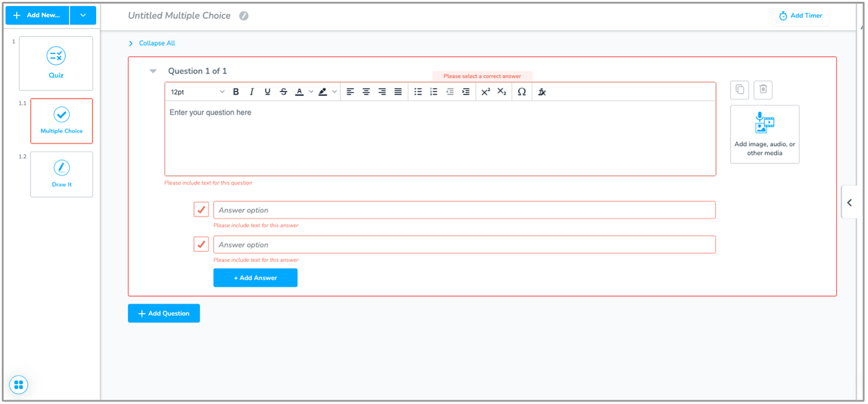
Task: Click the superscript icon
Action: pyautogui.click(x=486, y=92)
